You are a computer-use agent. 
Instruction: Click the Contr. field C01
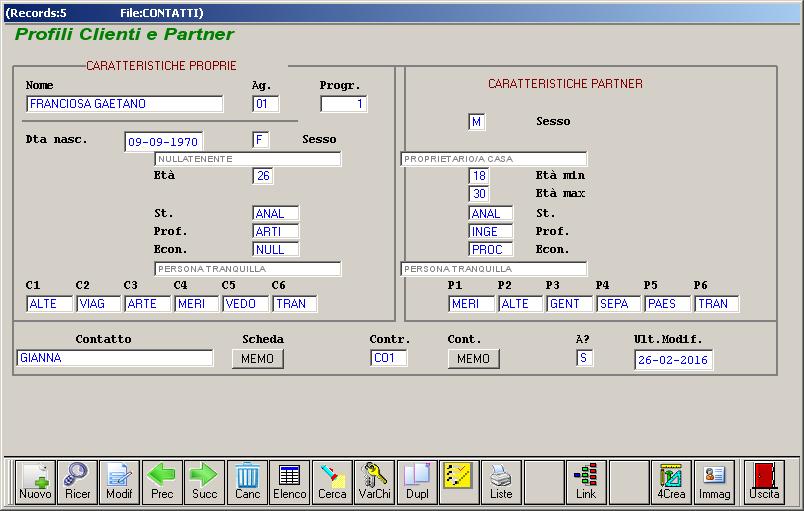(389, 358)
